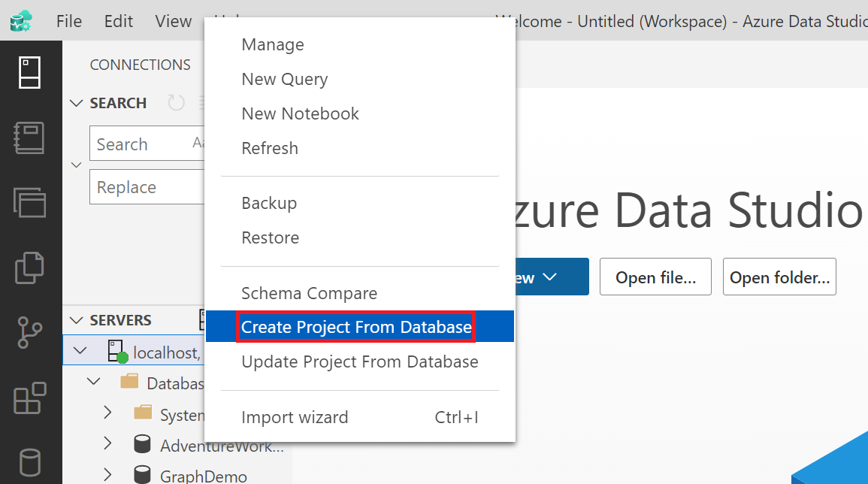Open the View menu

pos(172,21)
